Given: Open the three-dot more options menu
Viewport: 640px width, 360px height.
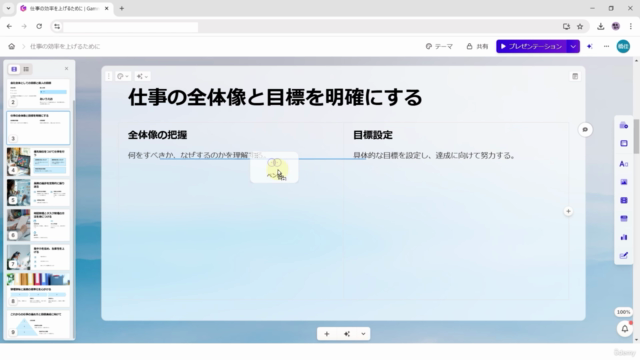Looking at the screenshot, I should [x=606, y=47].
